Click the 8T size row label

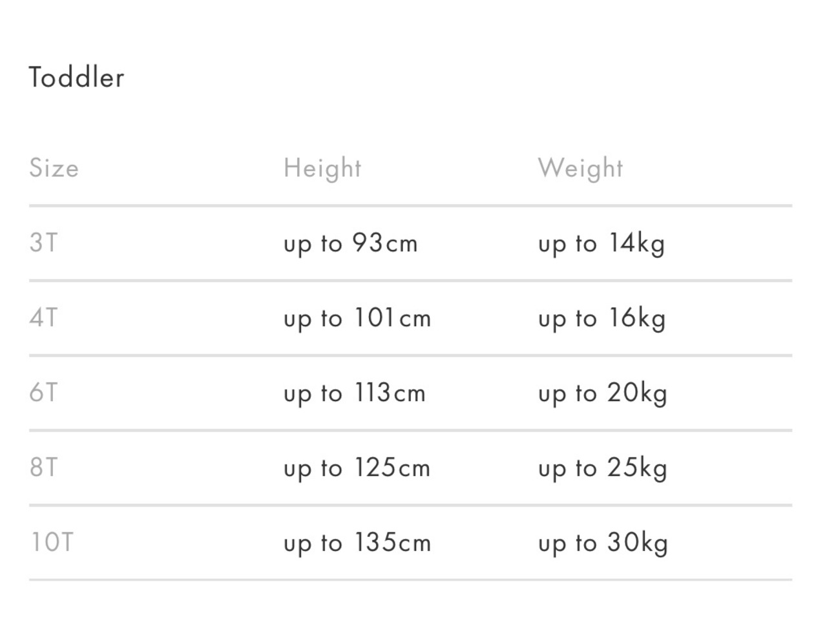[43, 467]
